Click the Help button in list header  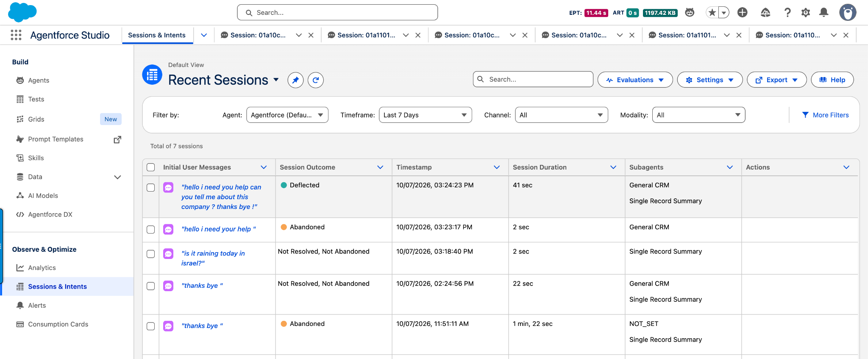(832, 80)
